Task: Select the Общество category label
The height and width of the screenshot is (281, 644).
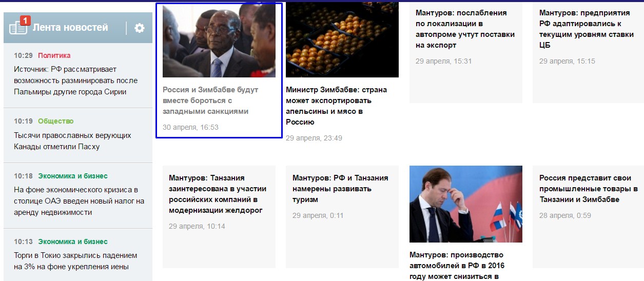Action: pos(55,121)
